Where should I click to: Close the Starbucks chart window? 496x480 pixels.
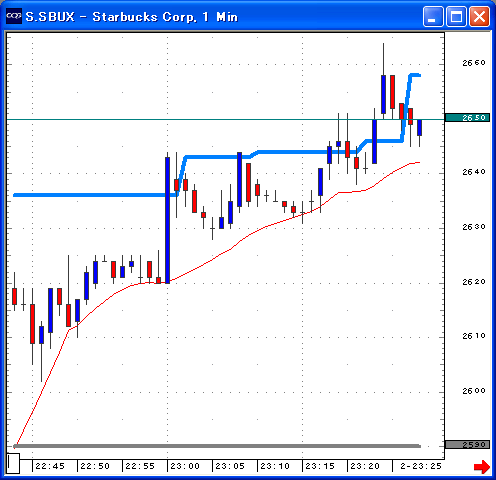[x=479, y=16]
